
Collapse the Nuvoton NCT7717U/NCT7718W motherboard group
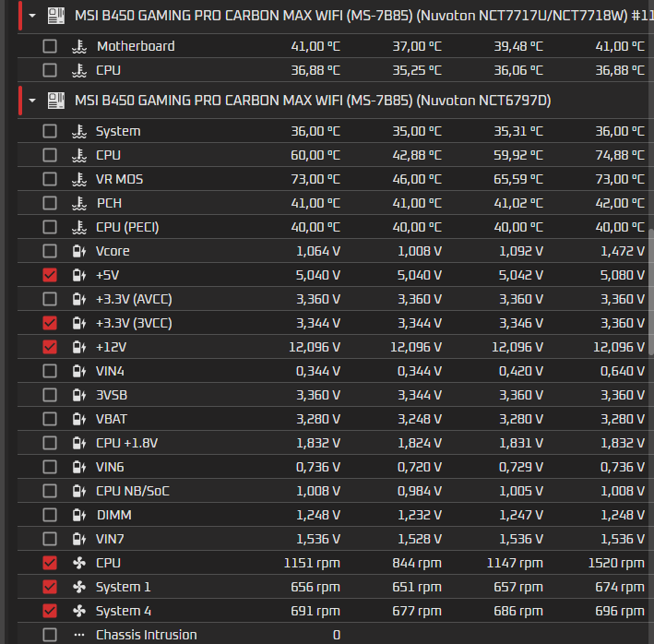pyautogui.click(x=32, y=16)
